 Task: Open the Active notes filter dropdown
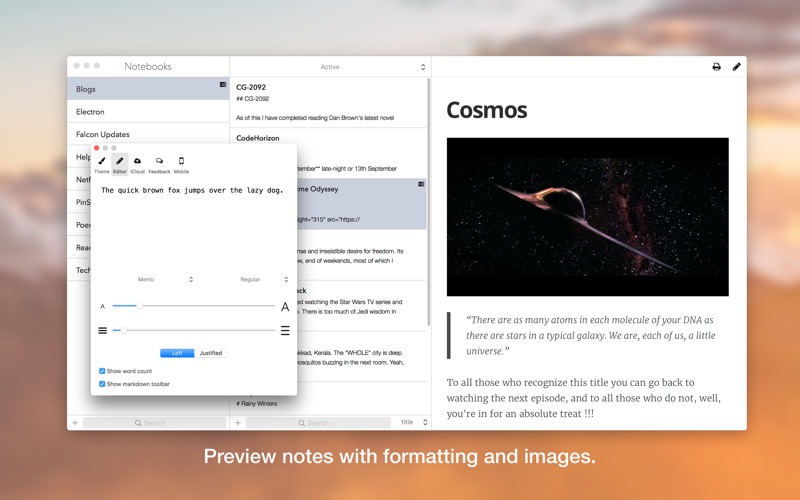pos(330,67)
